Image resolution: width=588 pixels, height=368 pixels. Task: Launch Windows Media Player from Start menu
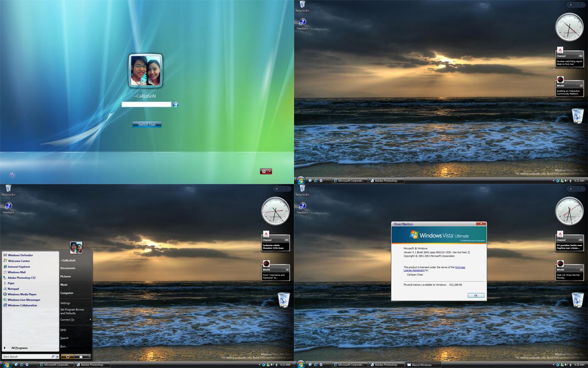point(20,294)
